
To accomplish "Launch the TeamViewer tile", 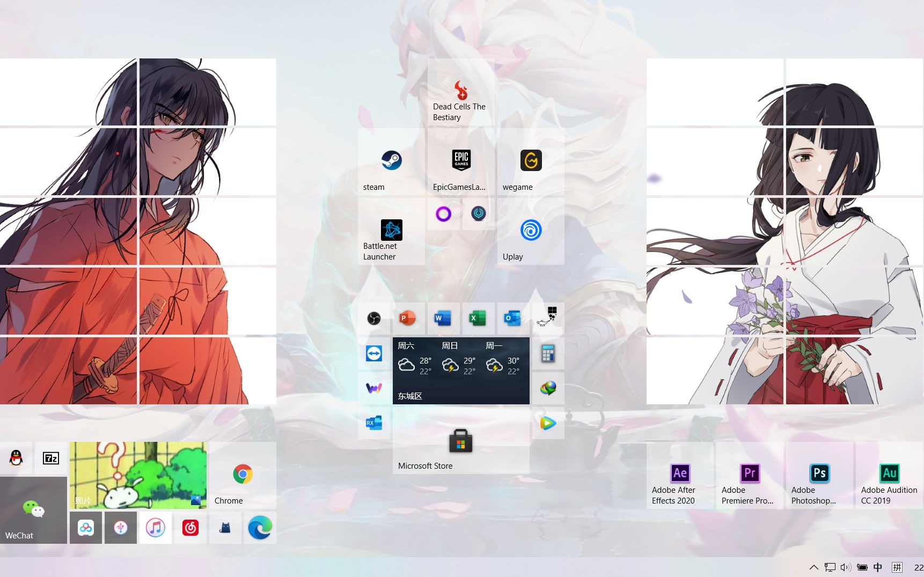I will (x=374, y=353).
